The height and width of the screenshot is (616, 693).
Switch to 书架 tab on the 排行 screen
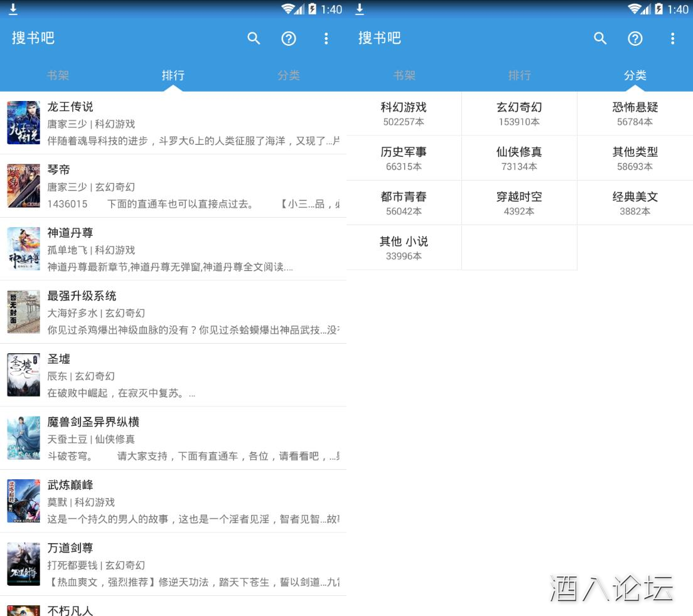58,75
